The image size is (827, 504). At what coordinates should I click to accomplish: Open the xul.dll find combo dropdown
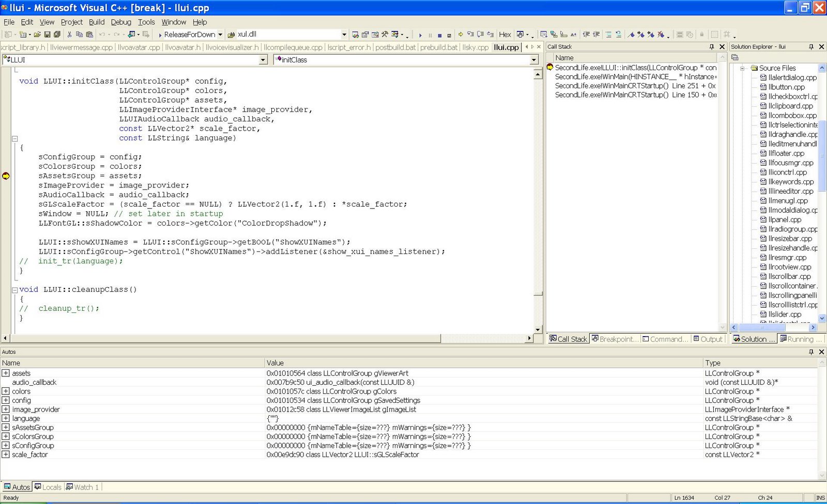tap(344, 35)
